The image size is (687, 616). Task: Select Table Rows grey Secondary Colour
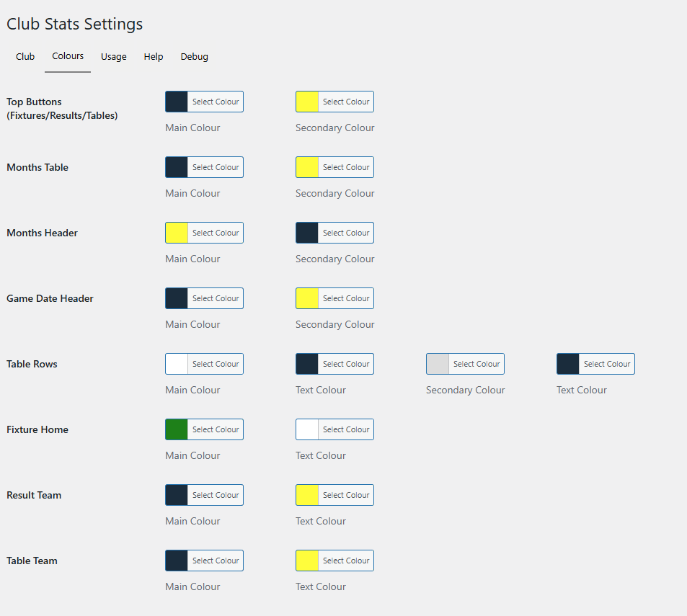click(x=438, y=364)
